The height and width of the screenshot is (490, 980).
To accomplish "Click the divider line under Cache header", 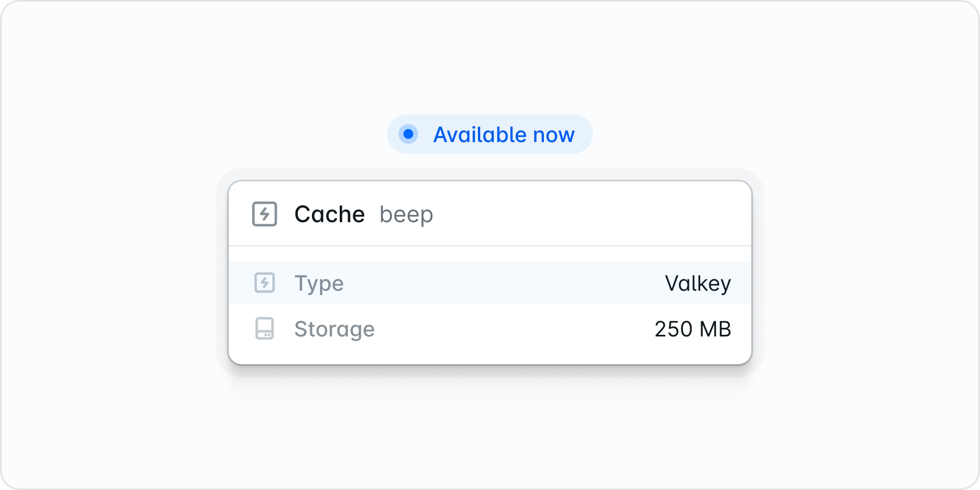I will pyautogui.click(x=490, y=246).
